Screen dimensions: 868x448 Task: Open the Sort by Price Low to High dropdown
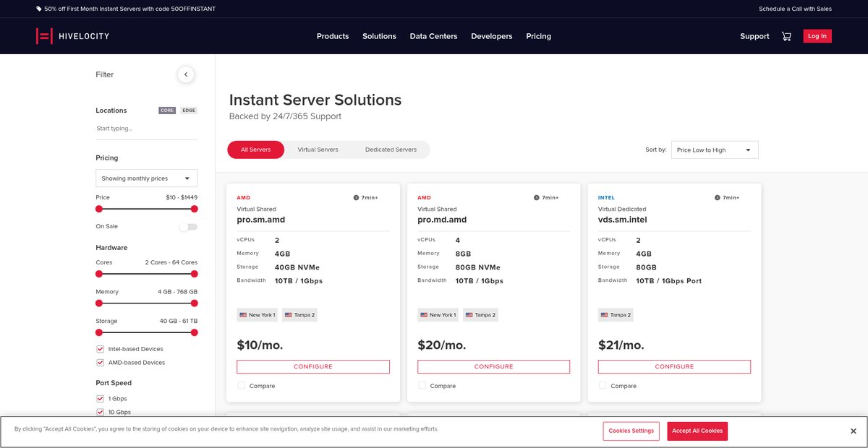[715, 150]
